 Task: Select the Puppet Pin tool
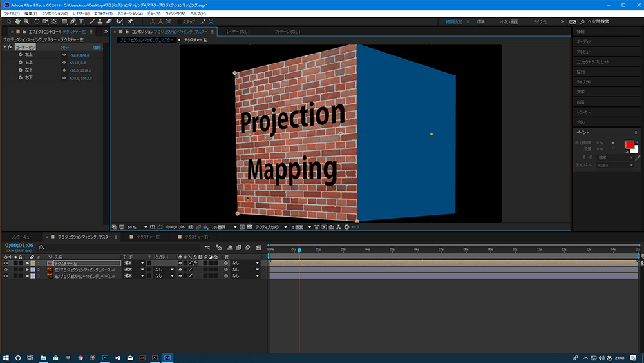click(x=130, y=21)
